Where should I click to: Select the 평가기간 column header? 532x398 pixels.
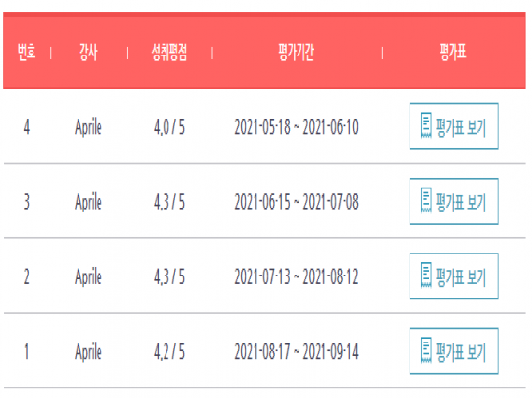[x=297, y=53]
